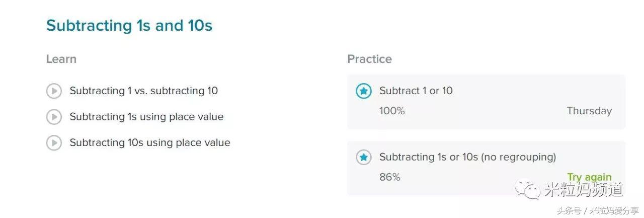Image resolution: width=644 pixels, height=218 pixels.
Task: Click play icon beside Subtracting 10s using place value
Action: (x=54, y=143)
